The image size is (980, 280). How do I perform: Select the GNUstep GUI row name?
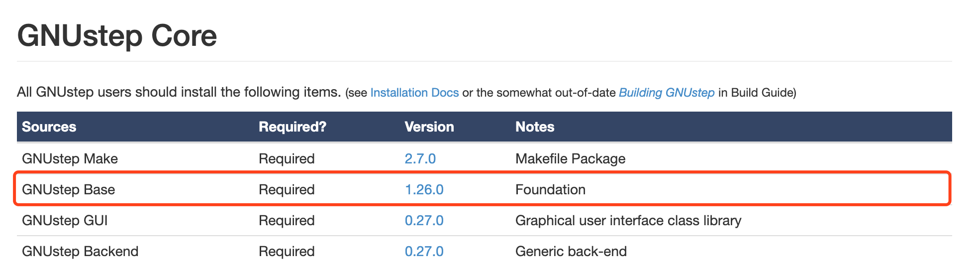click(65, 220)
